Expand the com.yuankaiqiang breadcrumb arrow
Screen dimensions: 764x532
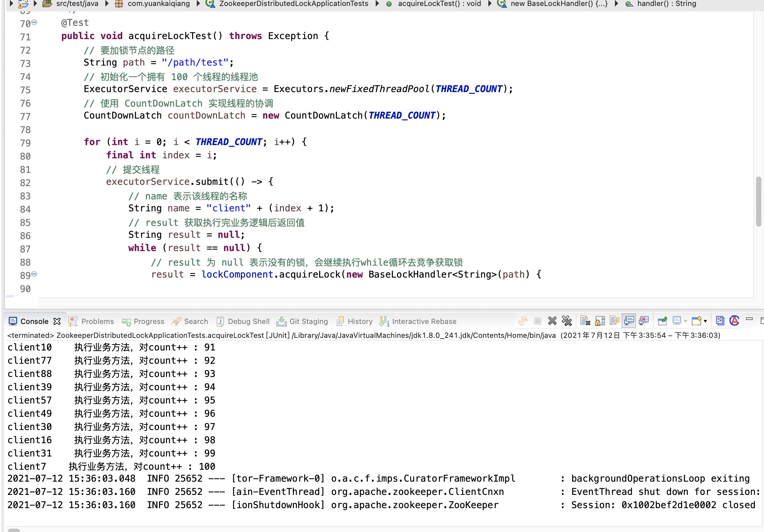198,4
